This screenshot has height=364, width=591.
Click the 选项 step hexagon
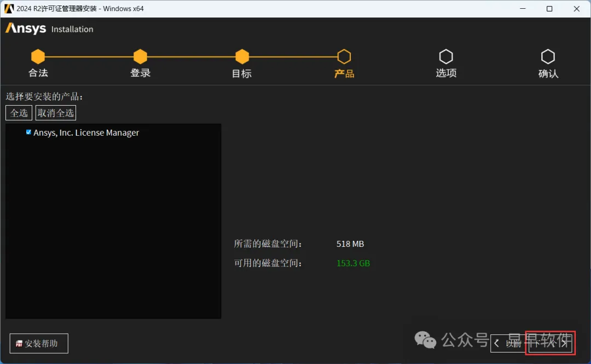coord(446,56)
